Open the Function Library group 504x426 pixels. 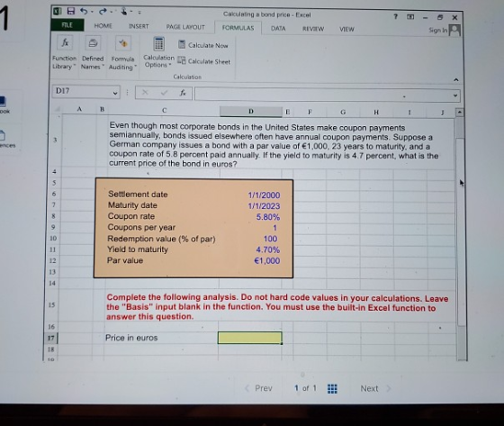(x=64, y=53)
